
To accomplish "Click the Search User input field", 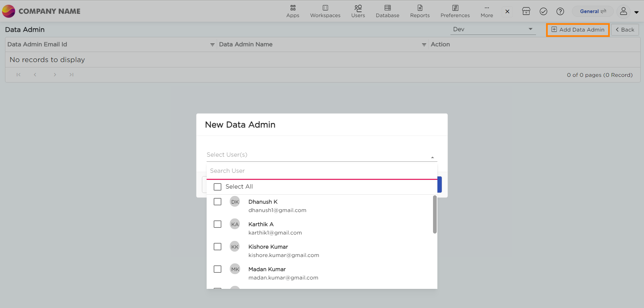I will (321, 171).
